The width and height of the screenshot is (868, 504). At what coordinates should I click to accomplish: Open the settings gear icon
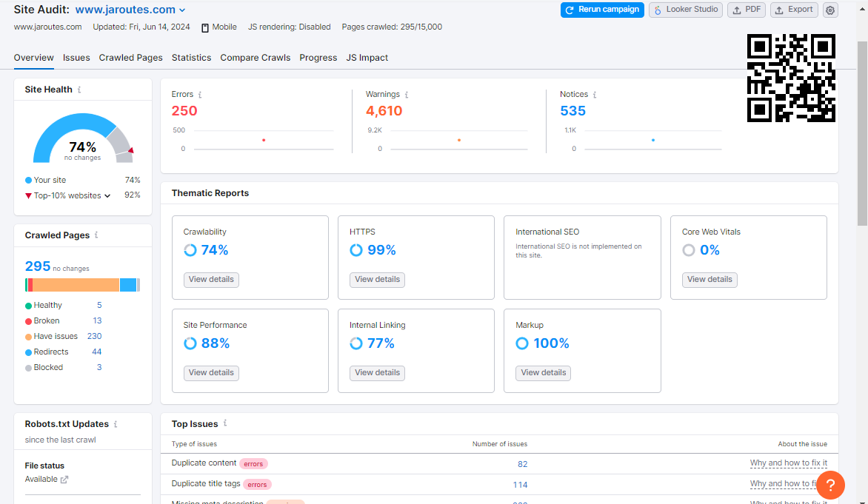click(830, 10)
